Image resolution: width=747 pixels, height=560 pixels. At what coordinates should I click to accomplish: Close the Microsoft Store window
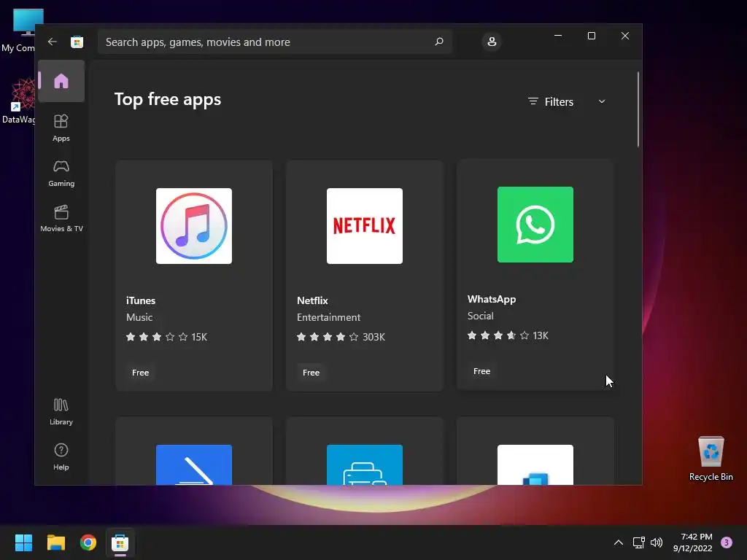(x=625, y=36)
